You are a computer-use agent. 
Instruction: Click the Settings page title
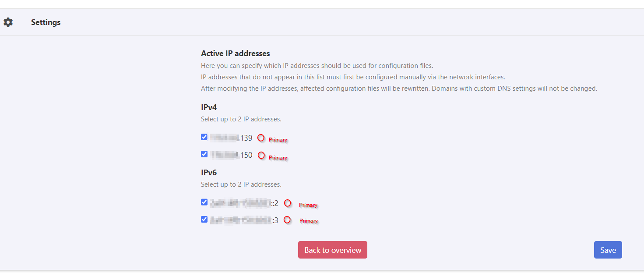coord(46,22)
